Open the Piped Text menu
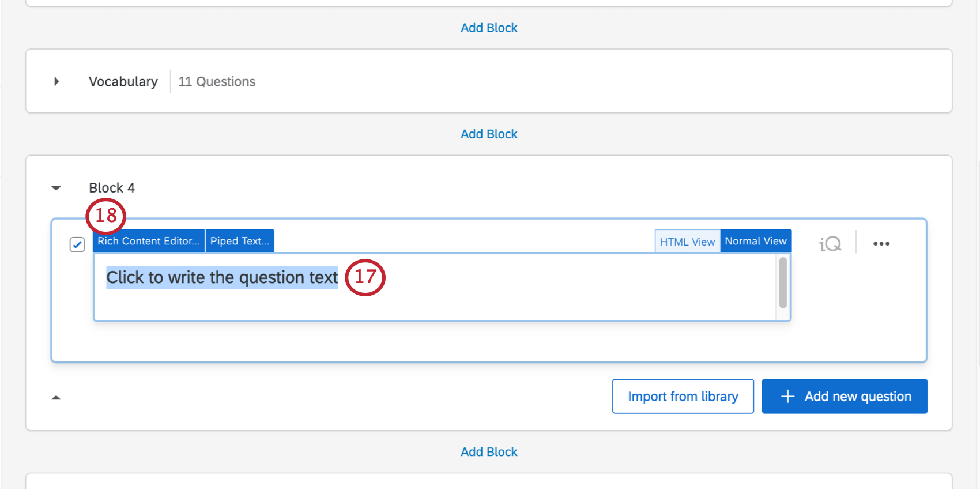Screen dimensions: 980x490 point(240,241)
